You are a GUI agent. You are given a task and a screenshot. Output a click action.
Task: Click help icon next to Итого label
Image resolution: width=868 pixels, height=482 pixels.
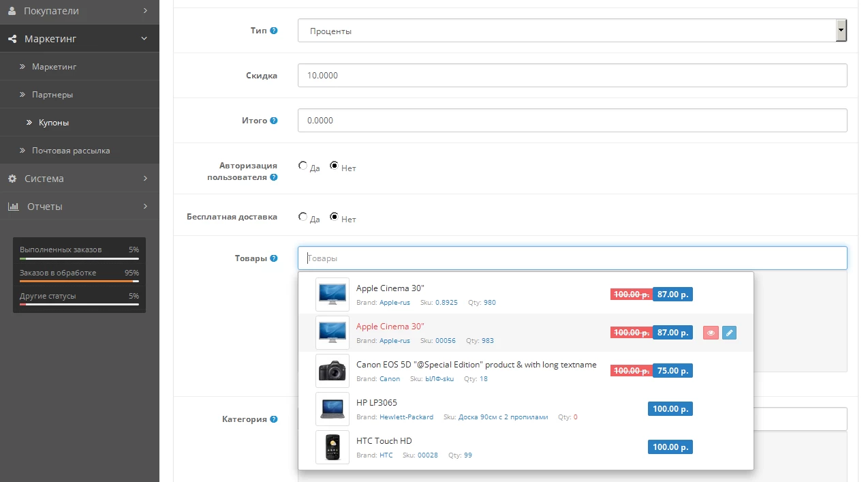(274, 121)
